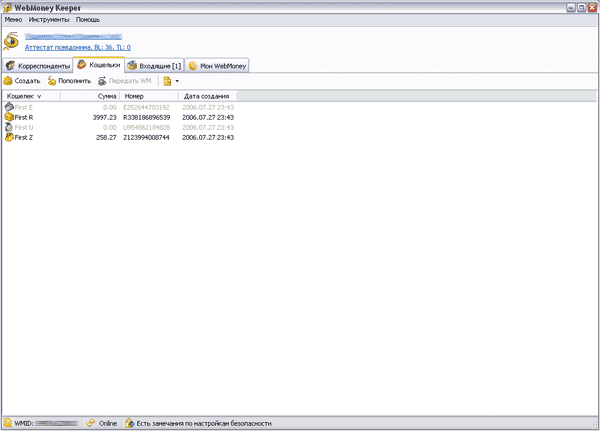Click the Корреспонденты tab icon
The height and width of the screenshot is (431, 600).
point(10,66)
